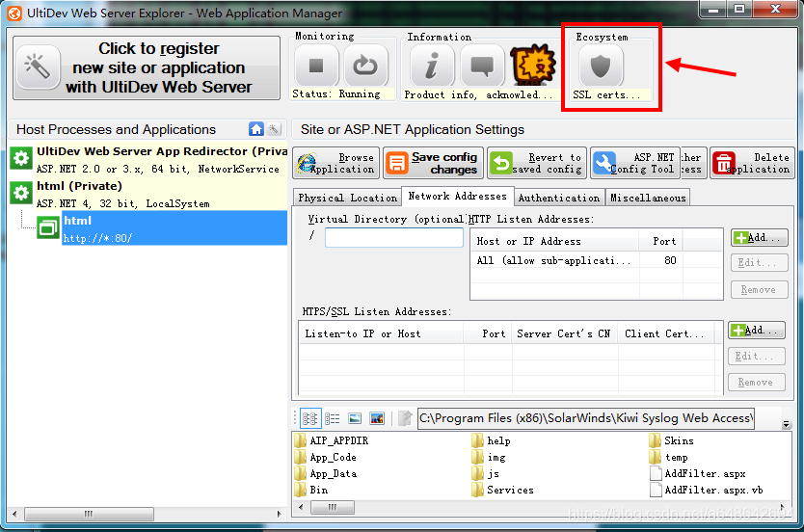Open the dropdown arrow right of the path bar
The height and width of the screenshot is (532, 804).
[x=786, y=424]
